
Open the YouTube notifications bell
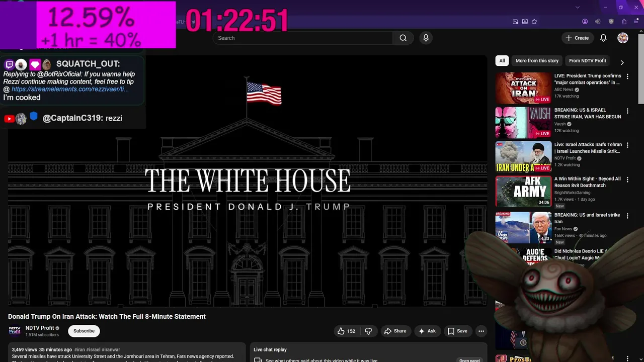(603, 38)
